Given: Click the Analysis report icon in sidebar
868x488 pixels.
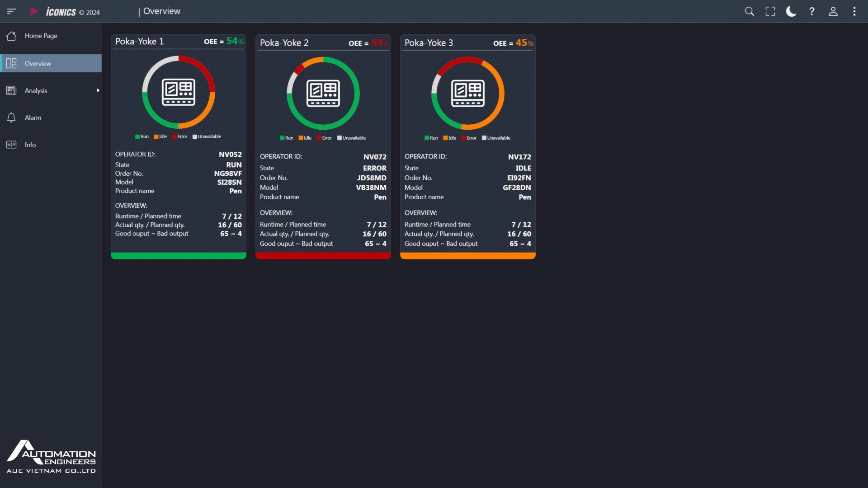Looking at the screenshot, I should [11, 90].
